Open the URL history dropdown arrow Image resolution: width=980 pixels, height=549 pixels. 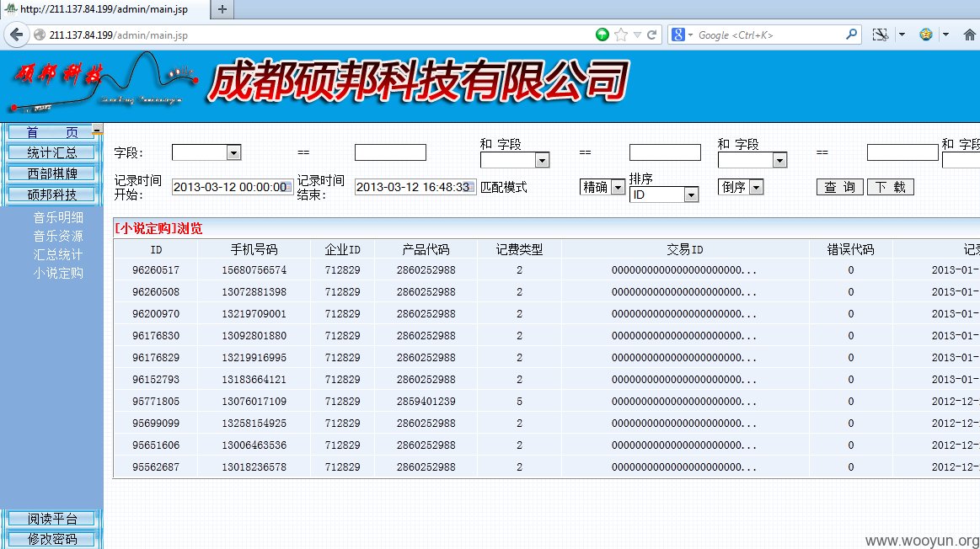(637, 35)
